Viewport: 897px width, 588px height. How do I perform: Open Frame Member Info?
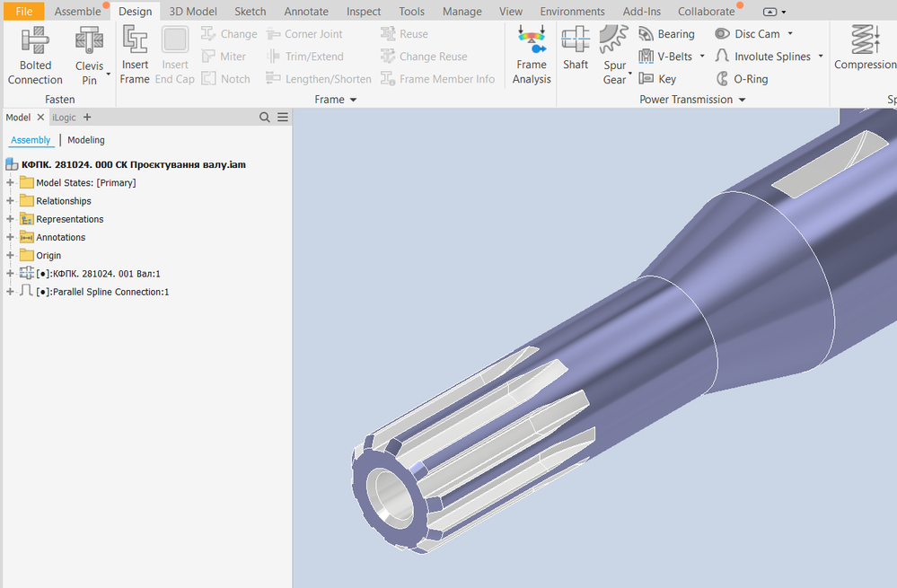(437, 78)
